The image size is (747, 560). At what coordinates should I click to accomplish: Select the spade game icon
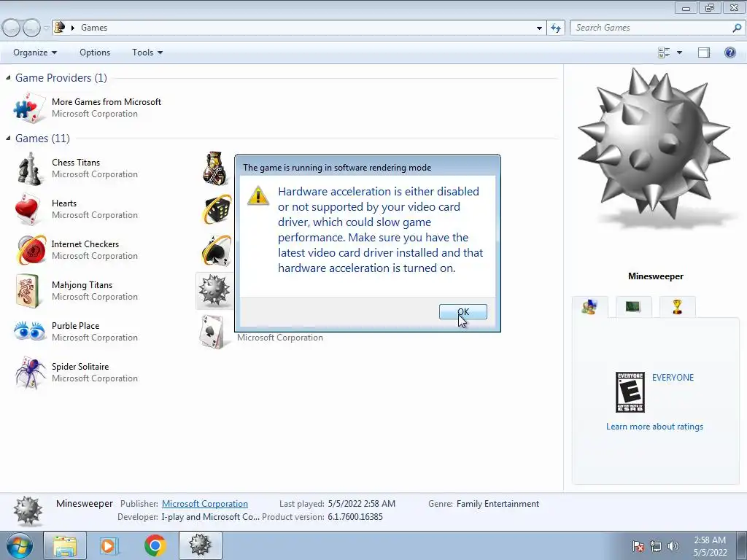click(217, 249)
